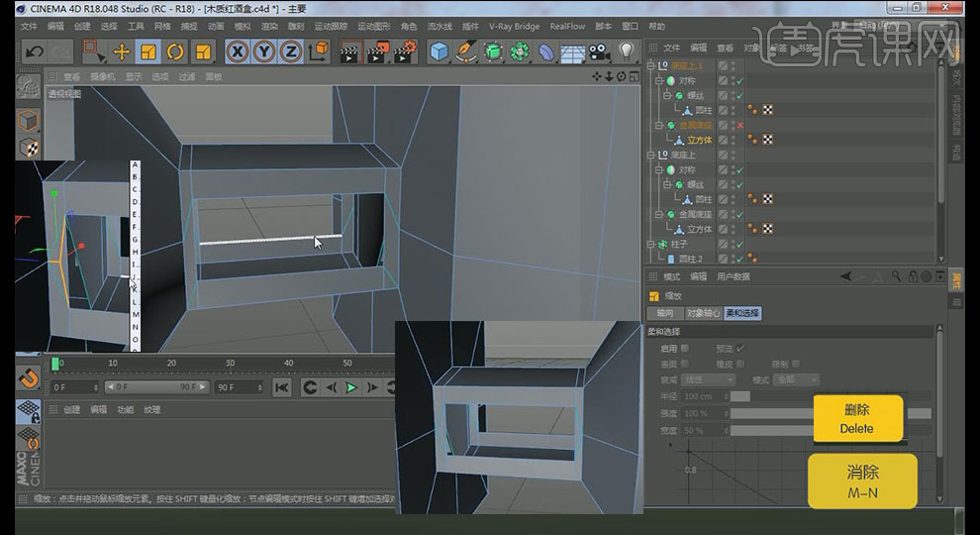This screenshot has height=535, width=980.
Task: Toggle the 预览 checkbox
Action: [740, 348]
